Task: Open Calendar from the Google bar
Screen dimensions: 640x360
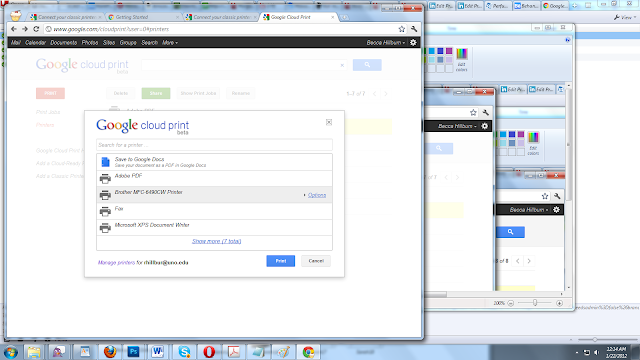Action: coord(36,42)
